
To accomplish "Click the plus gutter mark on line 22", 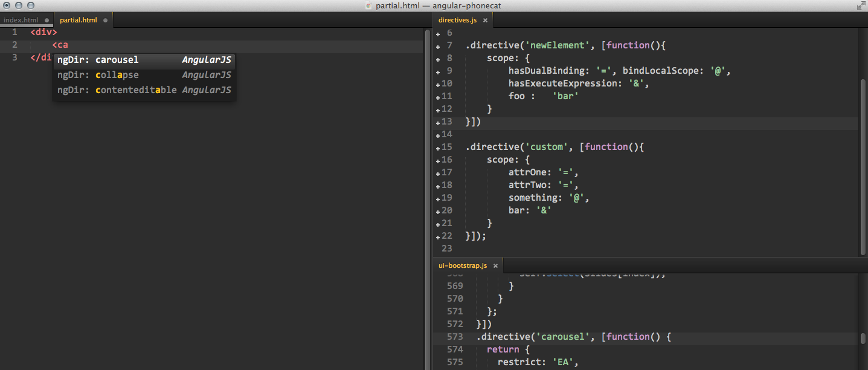I will 438,238.
